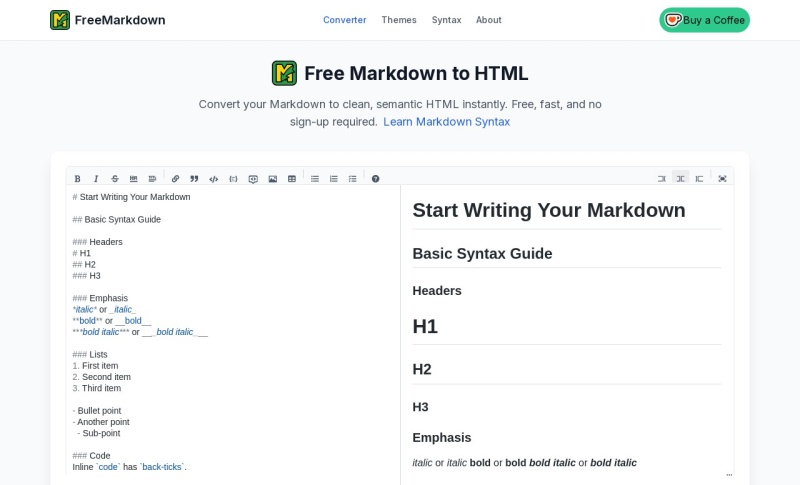Screen dimensions: 800x485
Task: Click the FreeMarkdown brand name in header
Action: click(x=120, y=20)
